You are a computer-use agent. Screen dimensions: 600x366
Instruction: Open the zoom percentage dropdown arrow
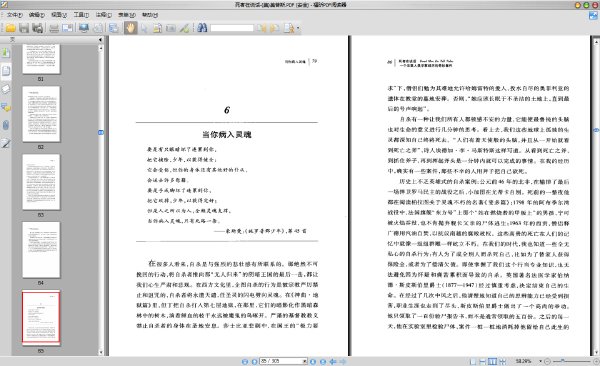tap(540, 361)
